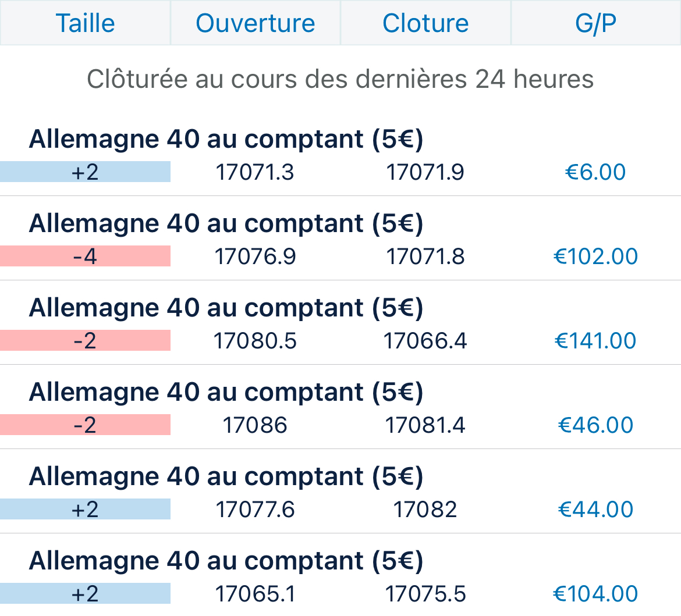Select the closing price 17075.5
This screenshot has height=616, width=681.
pos(425,594)
